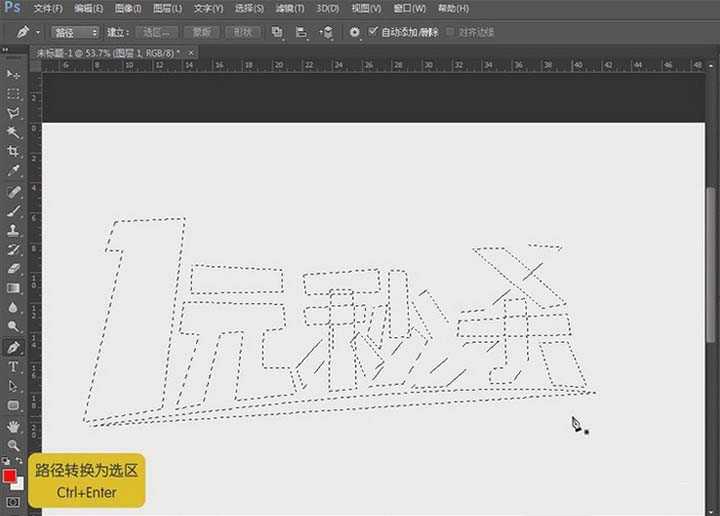Select the Eyedropper tool

click(13, 171)
